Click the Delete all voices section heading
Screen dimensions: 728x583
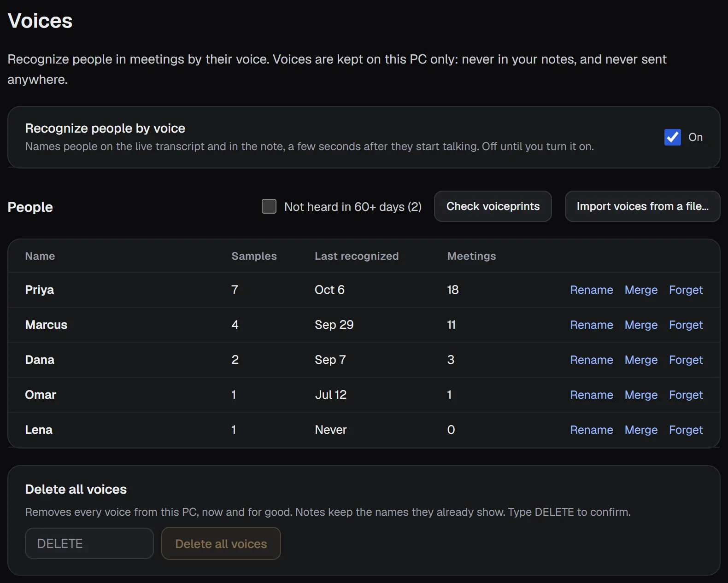click(76, 489)
